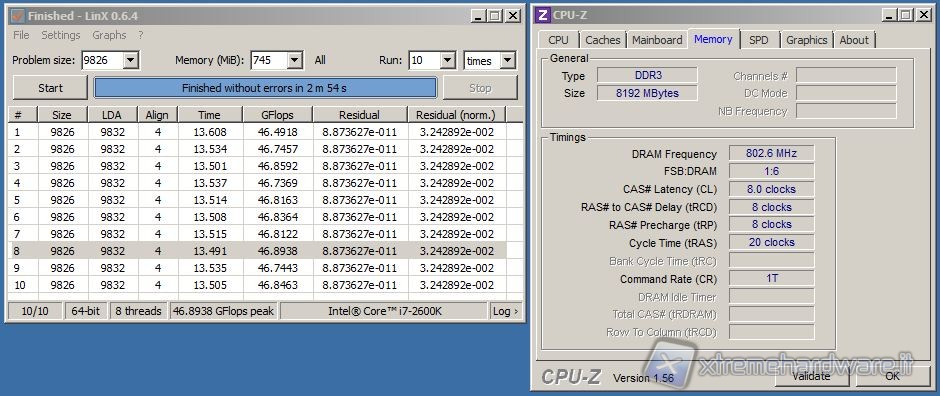
Task: Select result row 8 in the table
Action: [257, 251]
